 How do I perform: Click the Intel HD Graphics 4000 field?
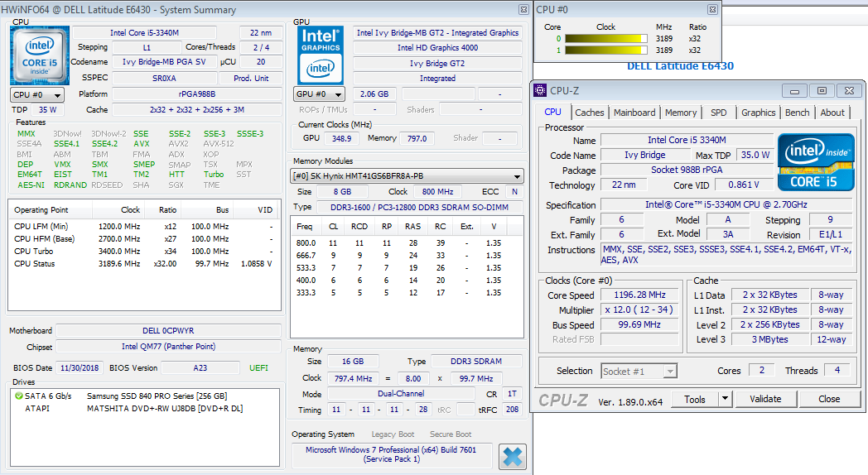click(437, 47)
